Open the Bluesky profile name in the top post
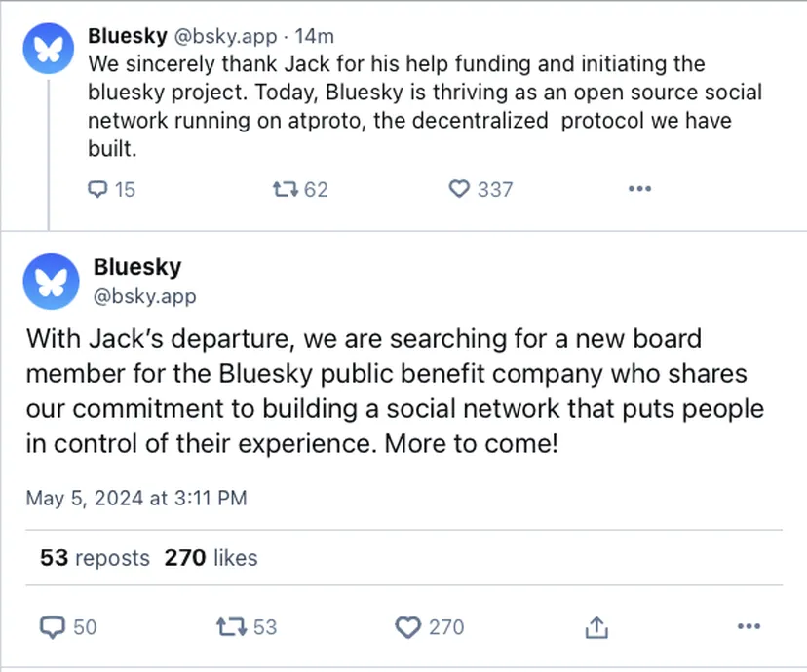 (127, 36)
